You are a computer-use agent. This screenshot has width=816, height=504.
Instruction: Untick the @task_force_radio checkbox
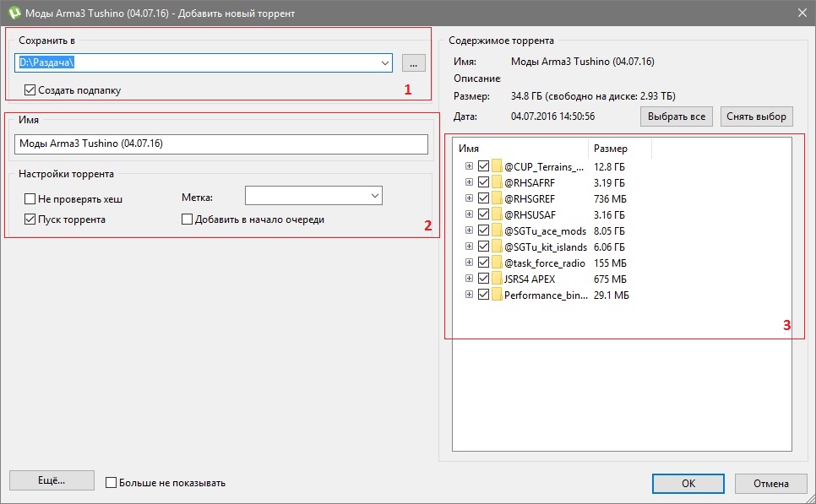(483, 263)
